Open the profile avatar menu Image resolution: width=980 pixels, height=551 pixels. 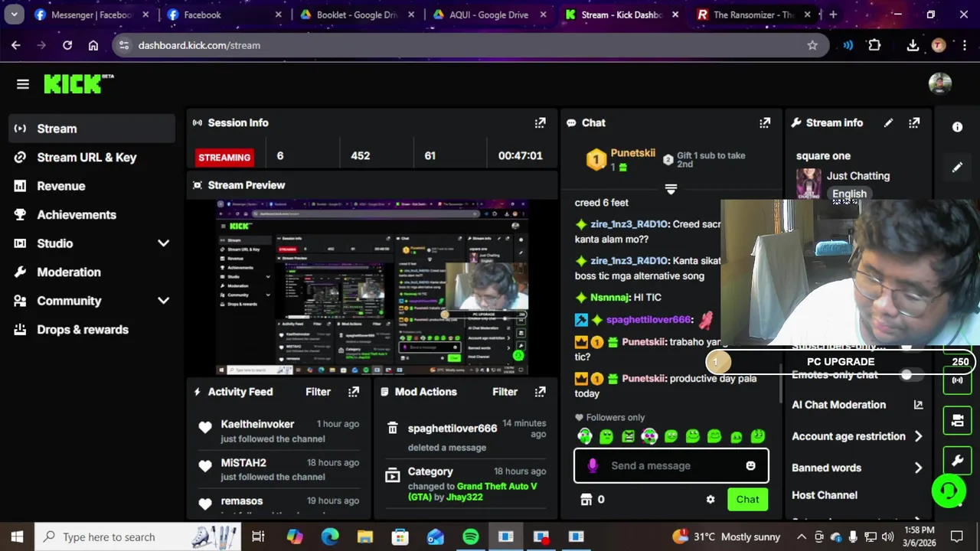pyautogui.click(x=939, y=84)
